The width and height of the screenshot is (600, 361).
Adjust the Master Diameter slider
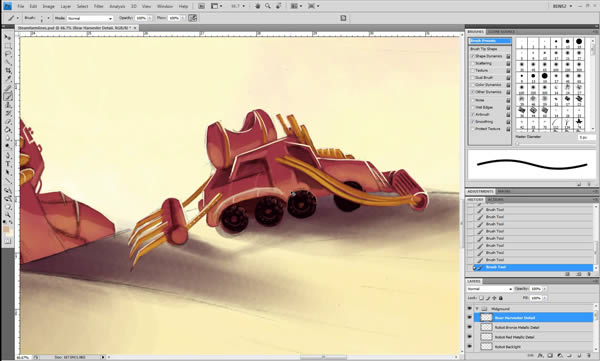[517, 144]
